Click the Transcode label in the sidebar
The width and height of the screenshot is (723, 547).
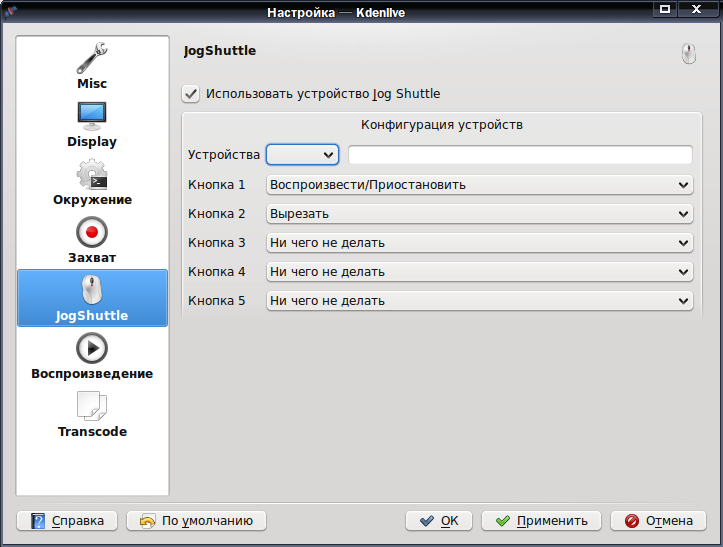(x=92, y=432)
